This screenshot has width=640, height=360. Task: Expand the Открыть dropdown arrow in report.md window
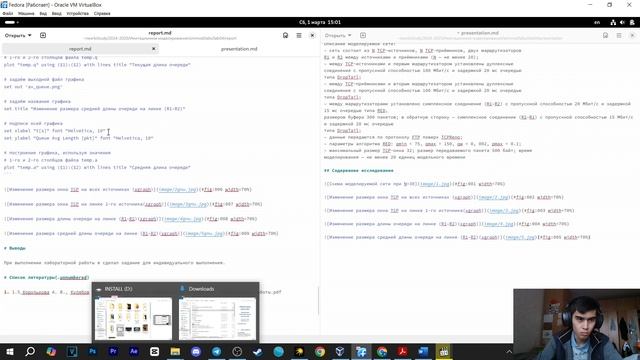[x=29, y=36]
